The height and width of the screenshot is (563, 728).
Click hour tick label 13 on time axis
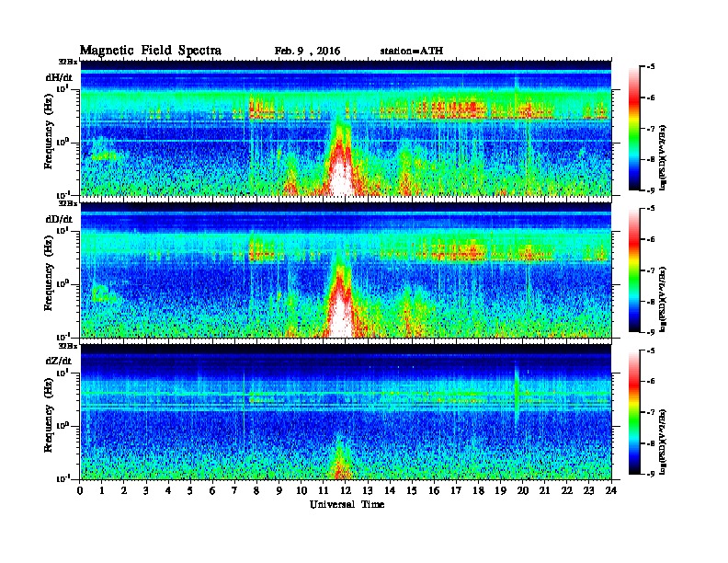pyautogui.click(x=368, y=490)
